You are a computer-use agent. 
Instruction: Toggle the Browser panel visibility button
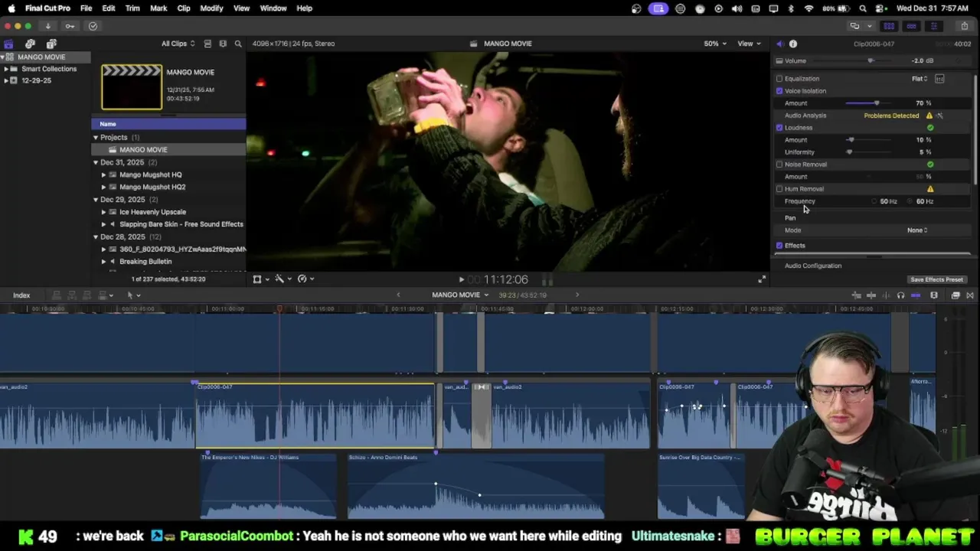pos(889,26)
